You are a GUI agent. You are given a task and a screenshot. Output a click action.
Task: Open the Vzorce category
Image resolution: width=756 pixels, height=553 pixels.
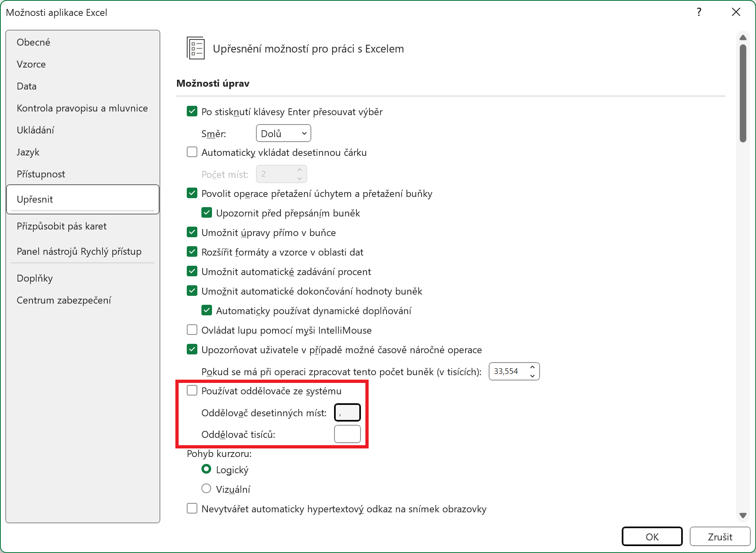83,64
